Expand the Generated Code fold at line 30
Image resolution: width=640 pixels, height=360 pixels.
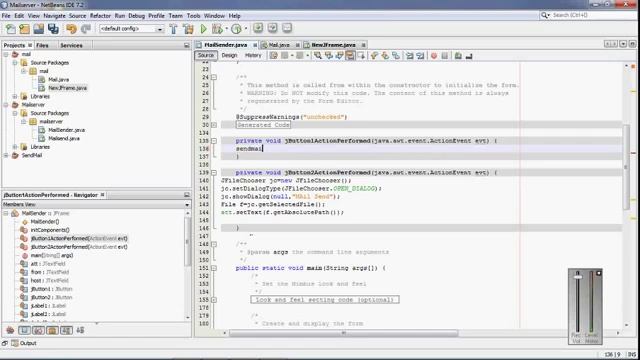(x=214, y=125)
